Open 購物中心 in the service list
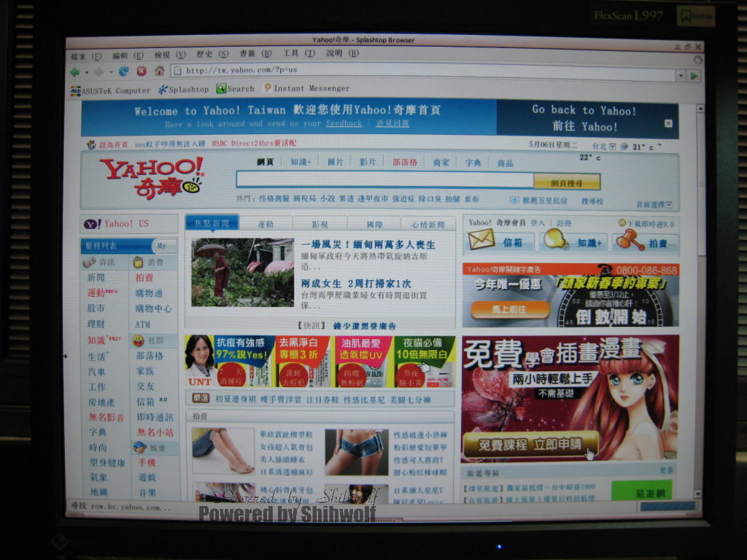 pos(153,308)
